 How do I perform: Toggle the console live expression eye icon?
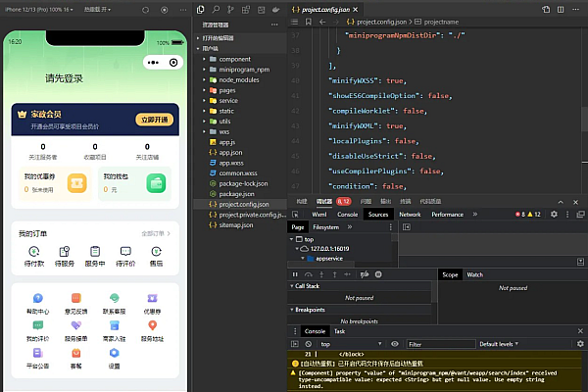395,344
